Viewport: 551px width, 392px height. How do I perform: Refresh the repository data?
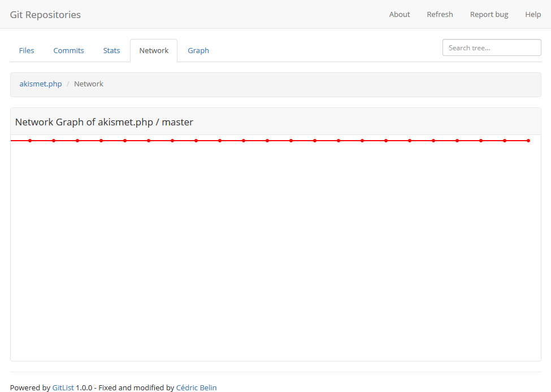coord(440,14)
